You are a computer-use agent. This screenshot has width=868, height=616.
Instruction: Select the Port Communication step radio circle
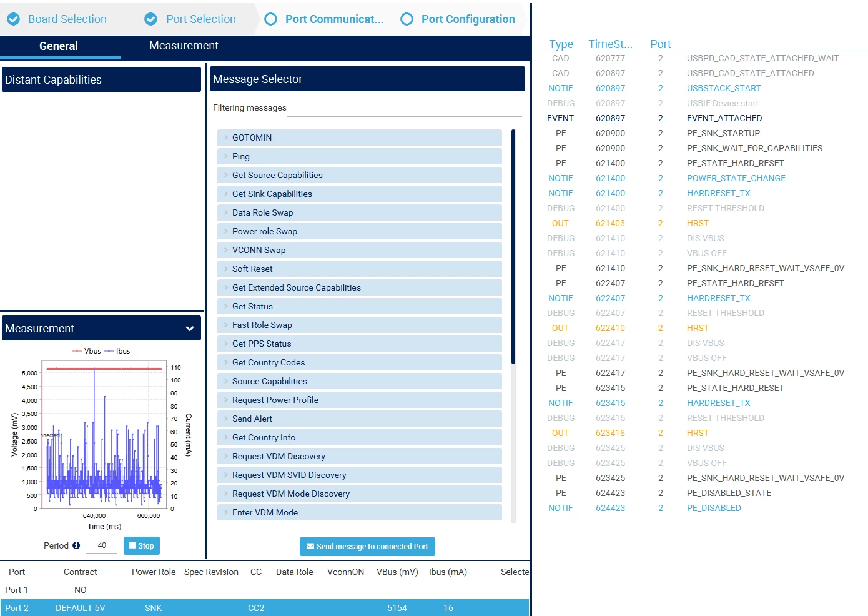(x=271, y=19)
